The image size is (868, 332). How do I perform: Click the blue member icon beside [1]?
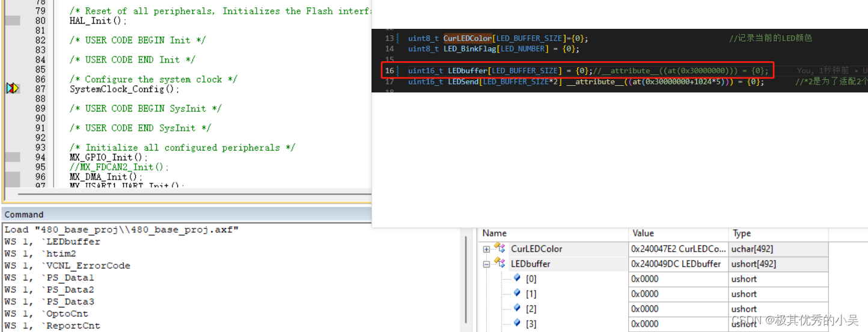coord(517,293)
